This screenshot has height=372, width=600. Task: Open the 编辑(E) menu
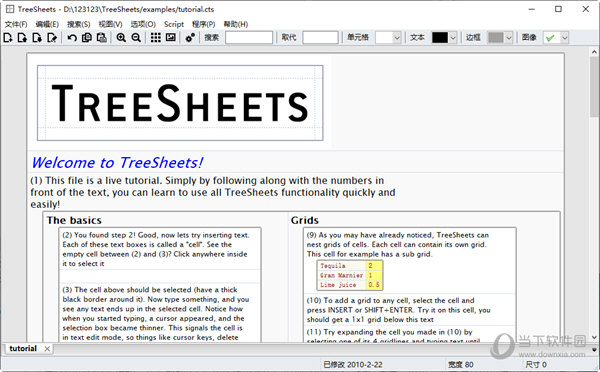coord(47,24)
